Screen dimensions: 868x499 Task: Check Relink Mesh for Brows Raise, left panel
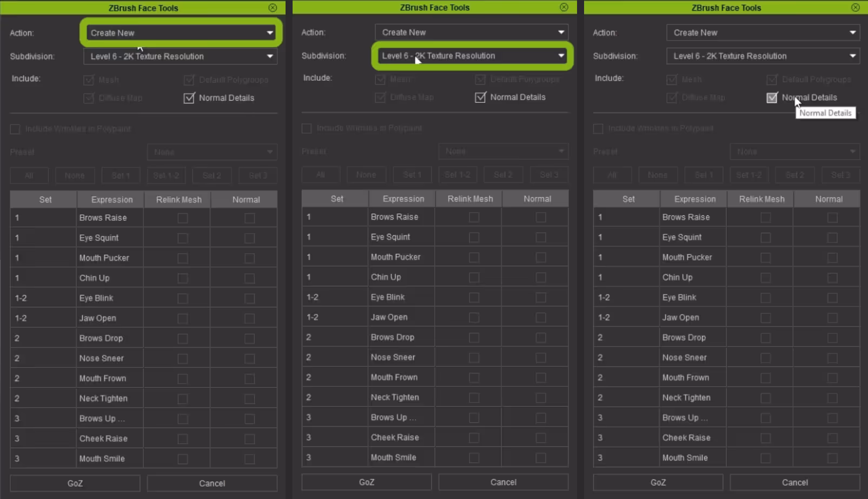[183, 218]
